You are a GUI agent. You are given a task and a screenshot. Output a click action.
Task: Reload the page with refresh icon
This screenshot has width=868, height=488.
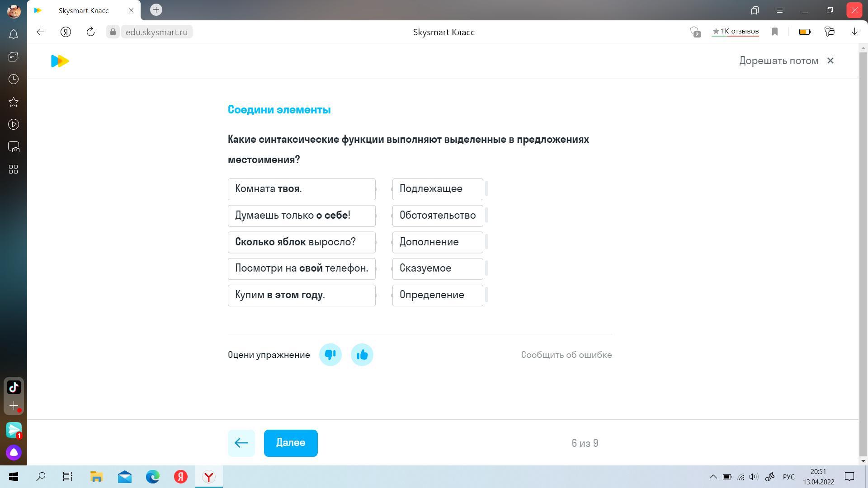pyautogui.click(x=90, y=32)
